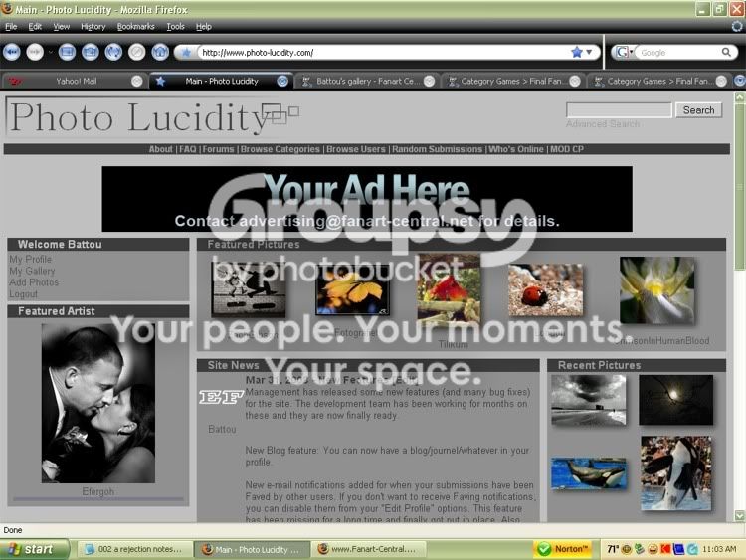Open Who's Online in nav bar

(x=516, y=149)
